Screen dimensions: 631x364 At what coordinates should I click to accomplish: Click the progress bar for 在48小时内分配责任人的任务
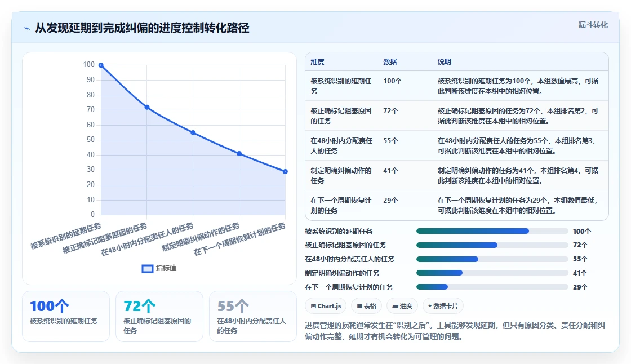[x=492, y=259]
